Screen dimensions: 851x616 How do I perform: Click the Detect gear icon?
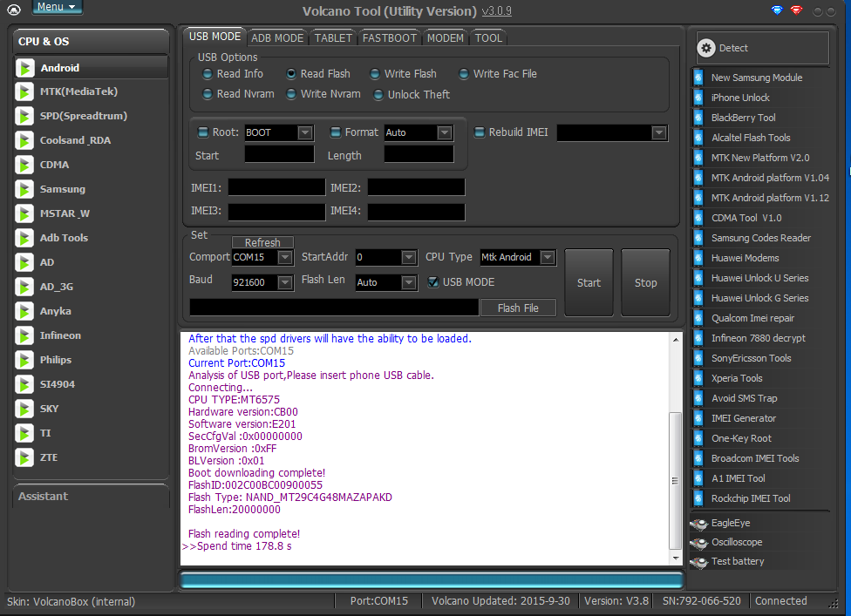coord(707,48)
